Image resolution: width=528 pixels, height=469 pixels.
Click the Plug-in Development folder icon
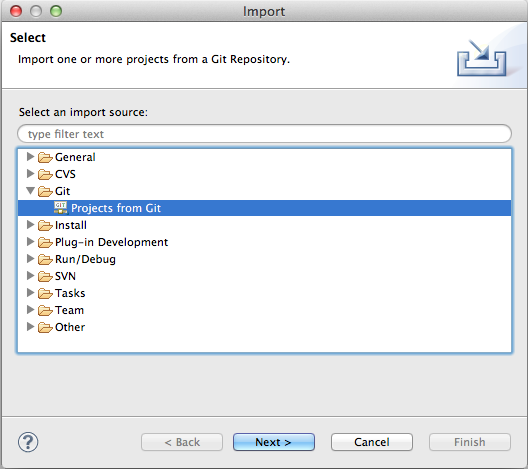click(x=45, y=242)
